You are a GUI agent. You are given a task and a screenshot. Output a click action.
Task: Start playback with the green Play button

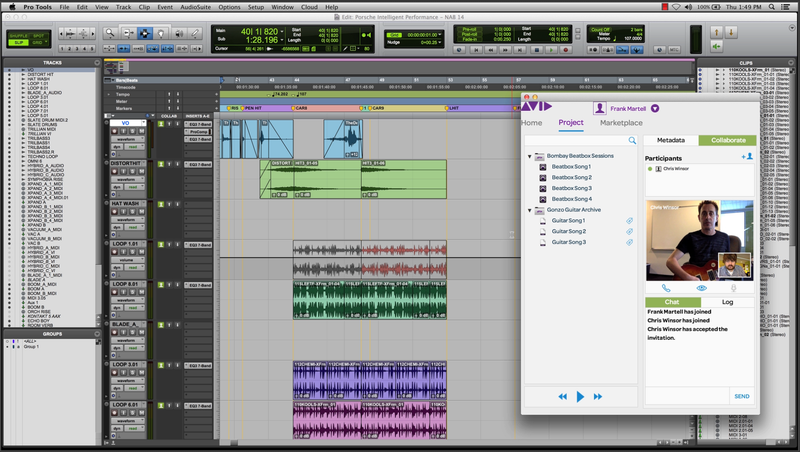pyautogui.click(x=551, y=49)
